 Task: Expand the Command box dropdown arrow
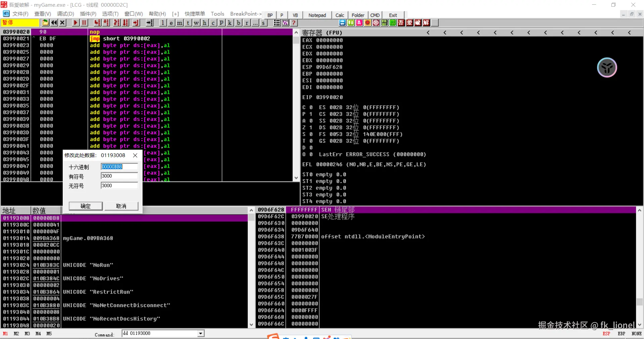coord(201,333)
